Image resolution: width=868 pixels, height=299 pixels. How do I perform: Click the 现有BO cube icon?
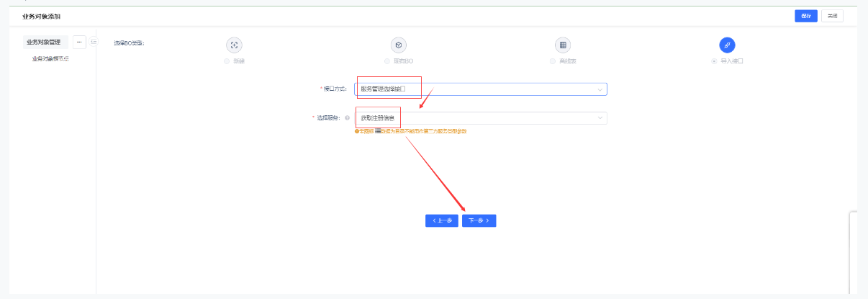(x=399, y=45)
